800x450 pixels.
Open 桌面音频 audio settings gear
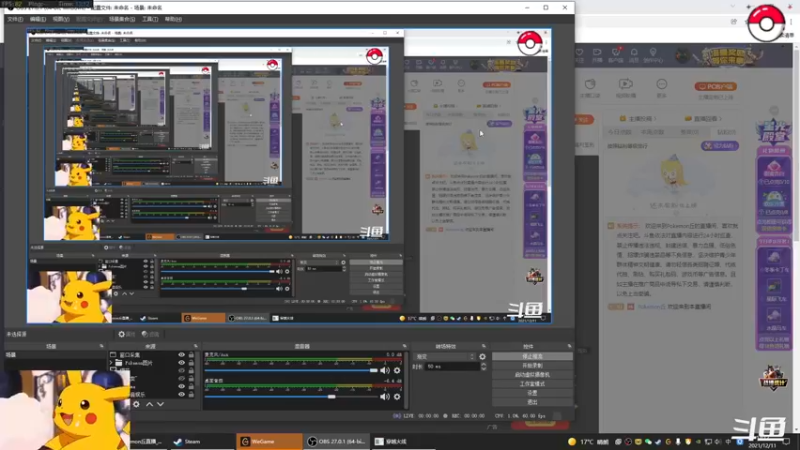tap(397, 396)
